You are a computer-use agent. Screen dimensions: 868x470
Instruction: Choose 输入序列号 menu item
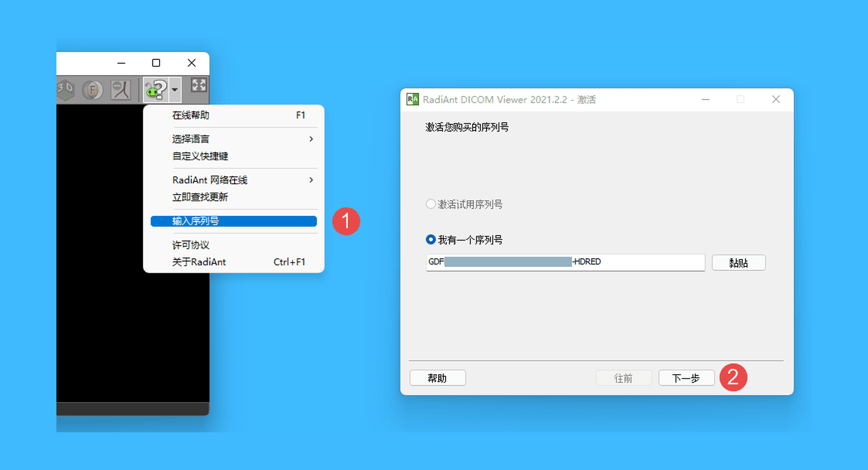pos(233,221)
